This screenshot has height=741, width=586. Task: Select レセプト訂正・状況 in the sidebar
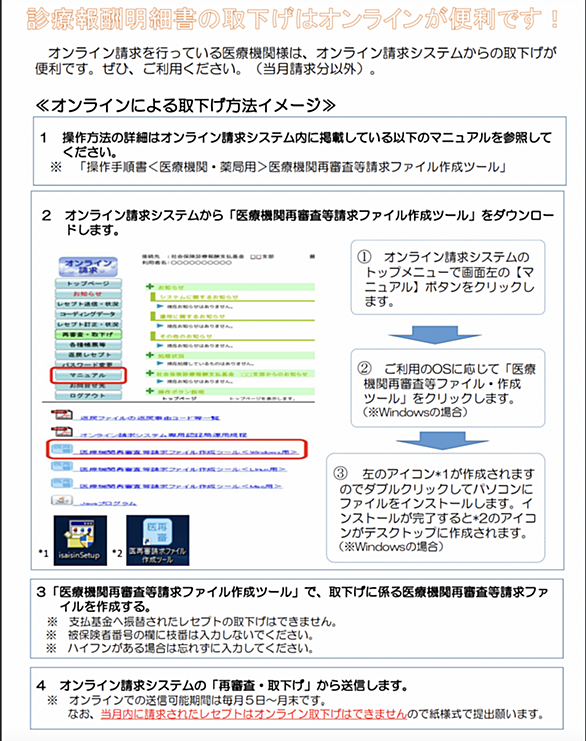click(88, 324)
